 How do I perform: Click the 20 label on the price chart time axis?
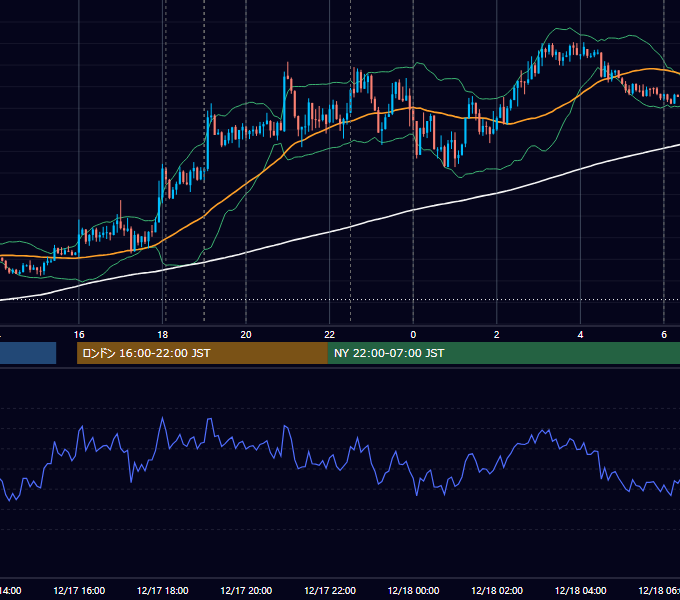pos(246,335)
